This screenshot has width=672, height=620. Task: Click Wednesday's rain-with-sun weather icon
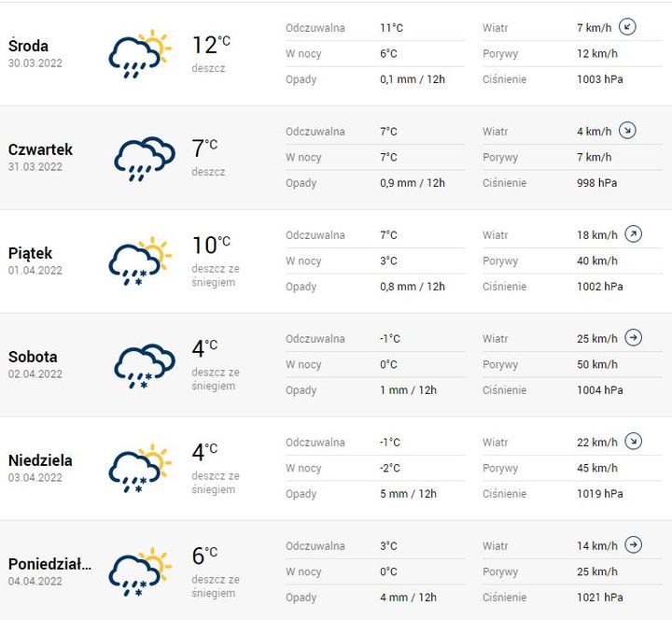(x=140, y=54)
